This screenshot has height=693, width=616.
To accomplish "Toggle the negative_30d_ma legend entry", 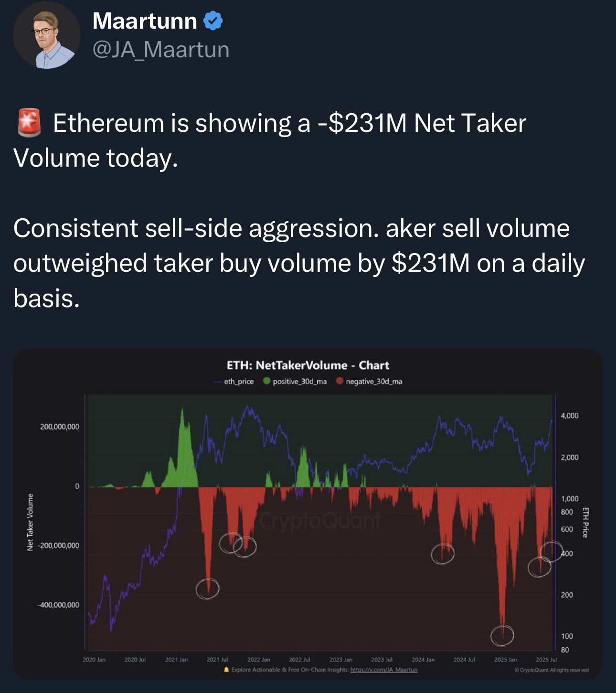I will [x=373, y=381].
